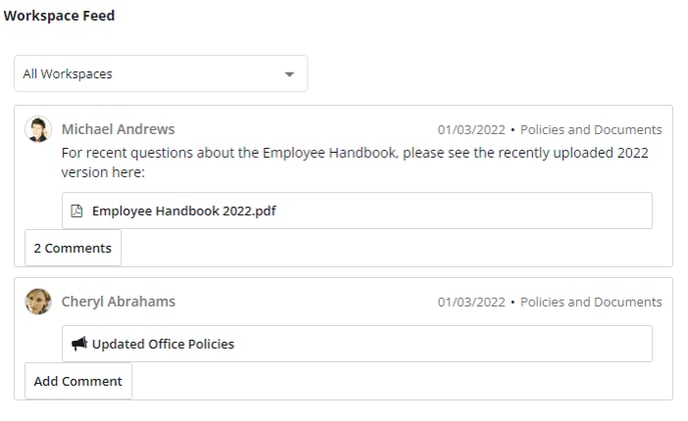Open the Updated Office Policies announcement
Image resolution: width=688 pixels, height=421 pixels.
pyautogui.click(x=163, y=344)
